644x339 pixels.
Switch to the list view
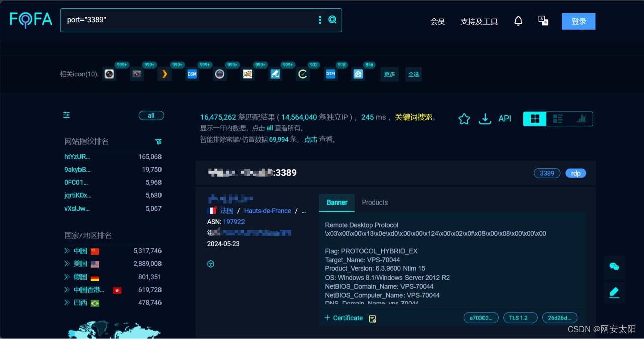[558, 119]
